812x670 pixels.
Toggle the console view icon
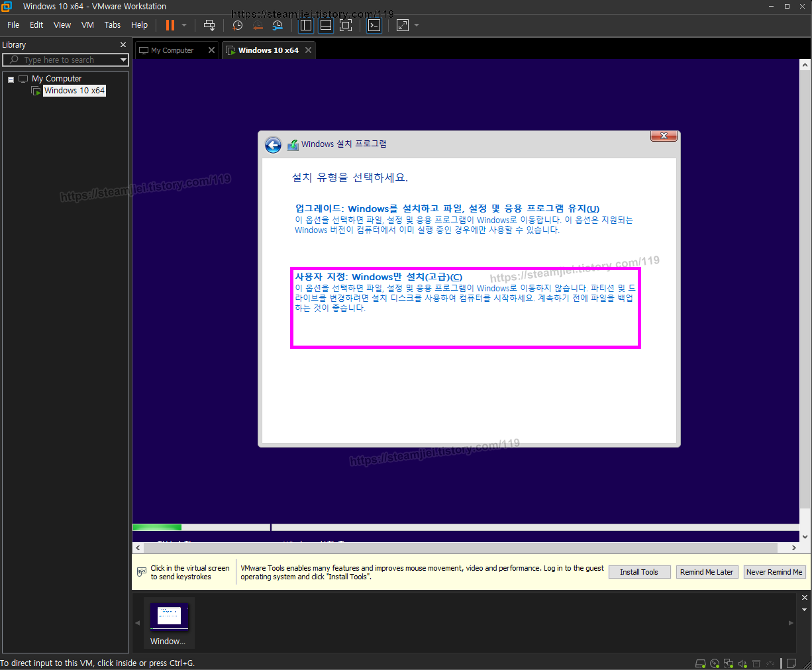(374, 25)
